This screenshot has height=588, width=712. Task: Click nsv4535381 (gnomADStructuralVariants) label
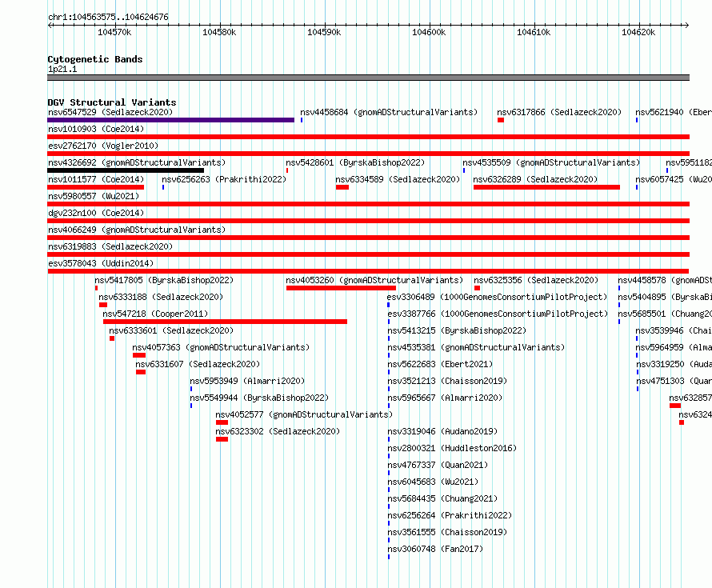point(476,347)
